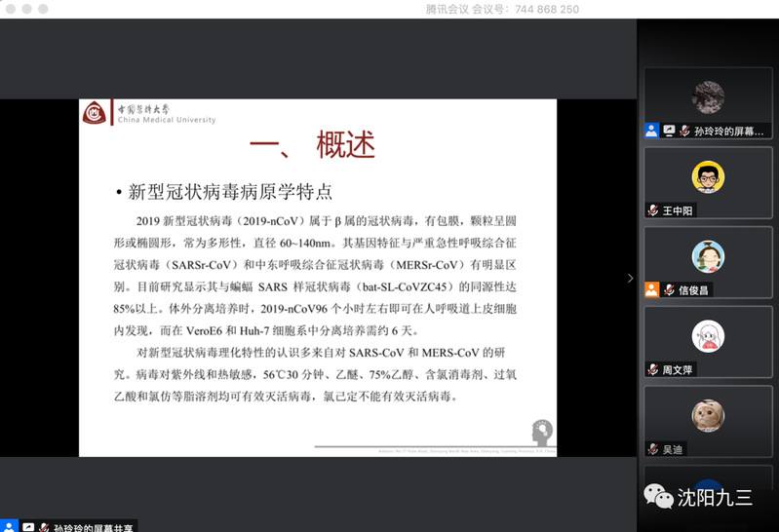Click 孙玲玲的屏幕共享 label at bottom left

94,527
